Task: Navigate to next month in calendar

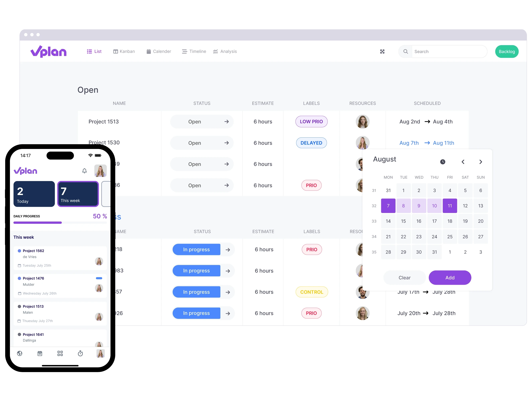Action: click(481, 162)
